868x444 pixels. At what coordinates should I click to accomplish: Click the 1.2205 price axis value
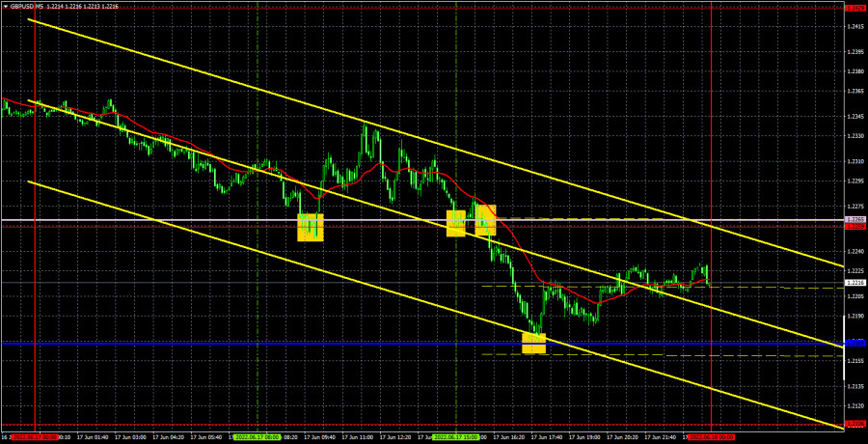[x=854, y=296]
